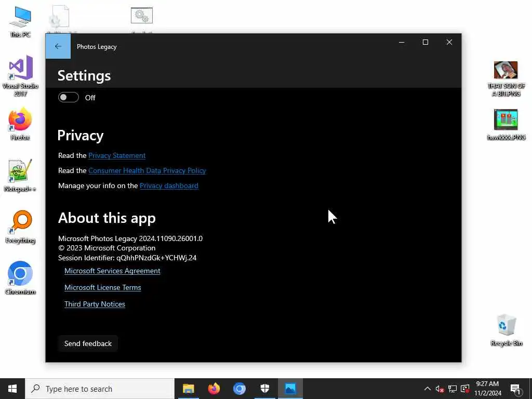
Task: Select Visual Studio 2017 desktop shortcut
Action: 20,75
